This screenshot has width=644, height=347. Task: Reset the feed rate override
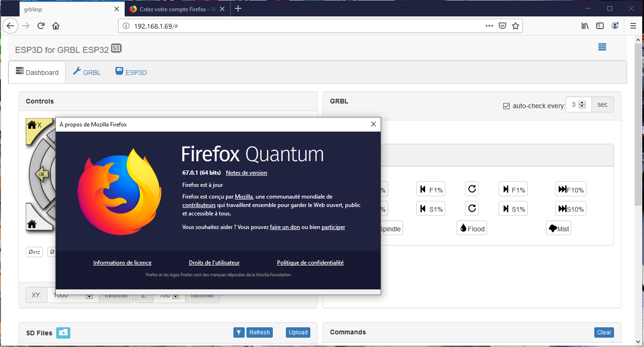point(472,189)
